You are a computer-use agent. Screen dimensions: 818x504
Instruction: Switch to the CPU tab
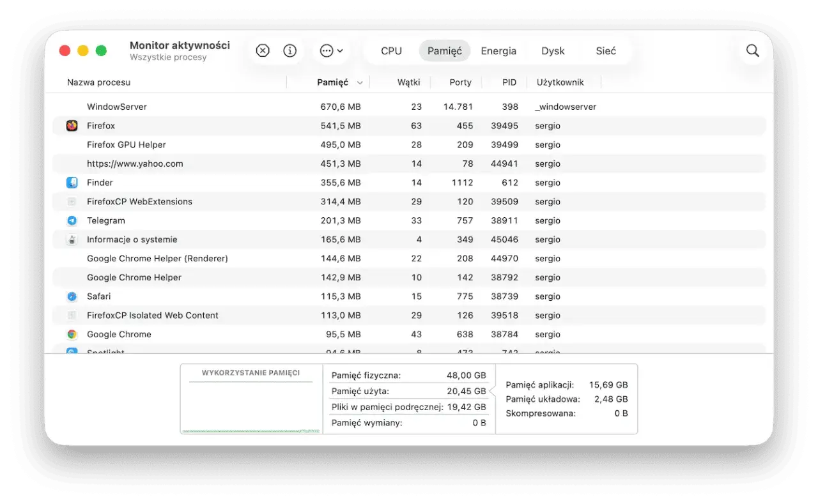pyautogui.click(x=391, y=51)
